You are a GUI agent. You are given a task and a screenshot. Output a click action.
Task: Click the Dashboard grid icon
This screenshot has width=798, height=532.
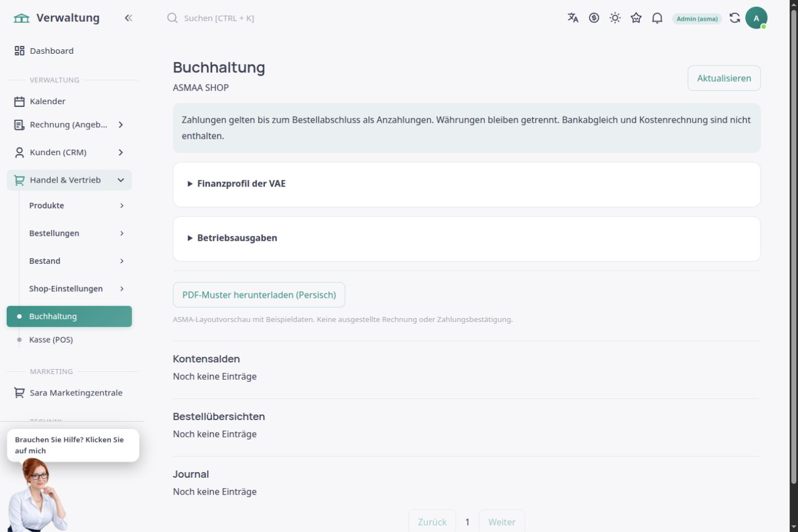coord(20,51)
